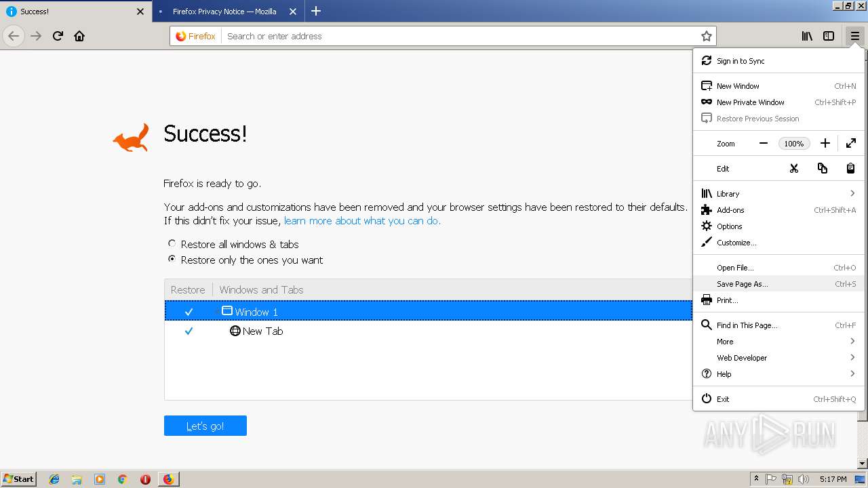
Task: Toggle restore checkmark for New Tab
Action: coord(189,331)
